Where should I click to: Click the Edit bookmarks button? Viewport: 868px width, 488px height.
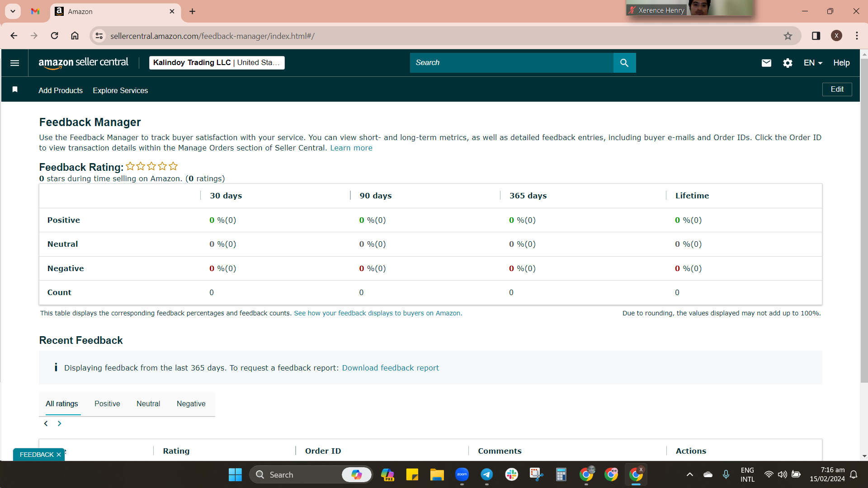(x=837, y=89)
